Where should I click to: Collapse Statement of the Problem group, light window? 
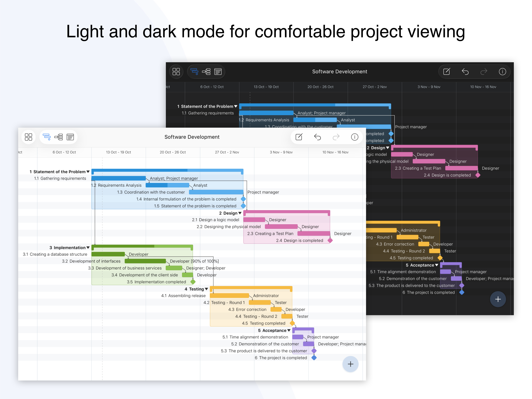click(88, 172)
